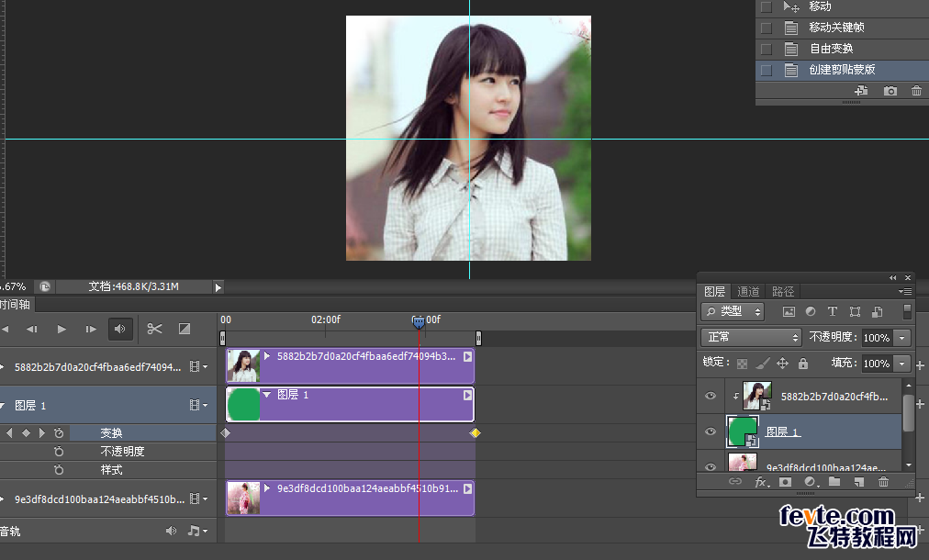
Task: Select 创建剪贴蒙版 history state
Action: click(842, 70)
